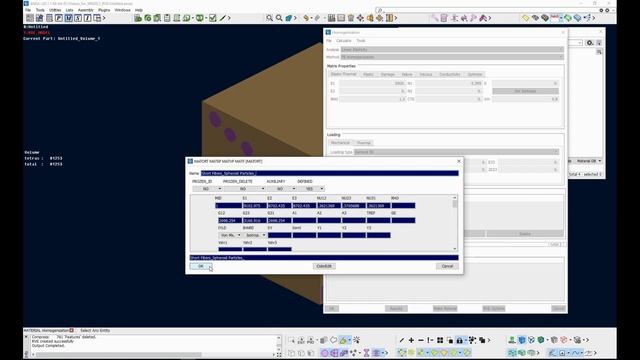Click the blue cube view icon
640x360 pixels.
[x=289, y=18]
